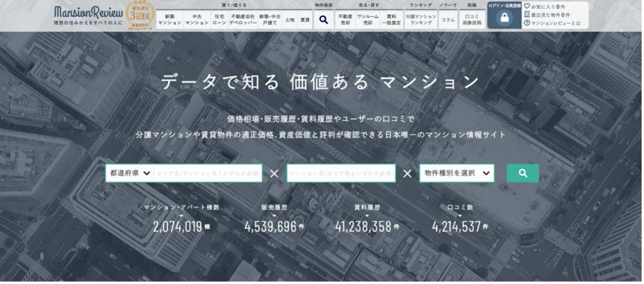This screenshot has width=644, height=284.
Task: Expand the 都道府県 prefecture dropdown
Action: (130, 173)
